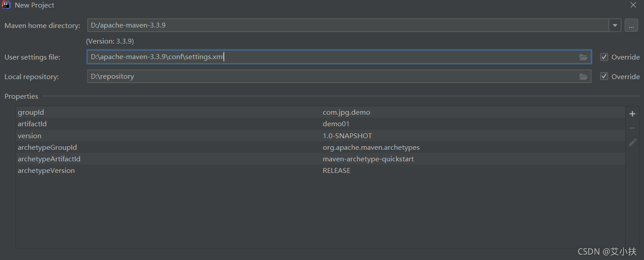
Task: Click the value maven-archetype-quickstart
Action: [368, 159]
